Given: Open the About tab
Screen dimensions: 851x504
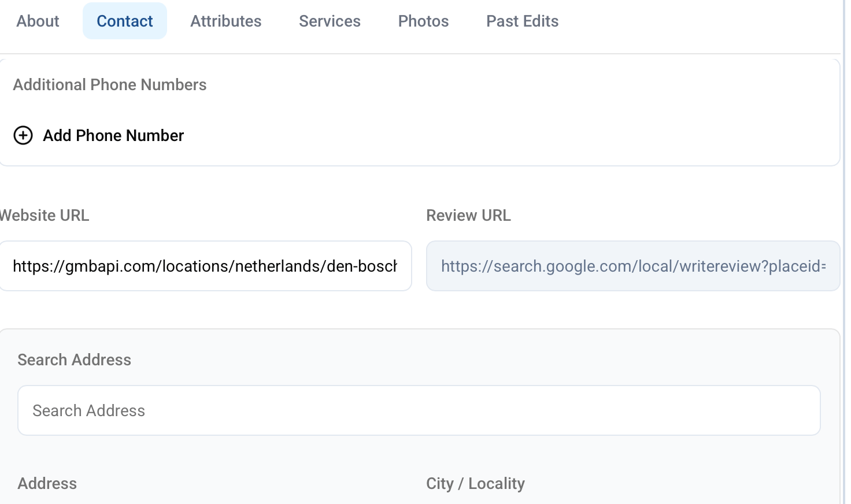Looking at the screenshot, I should pyautogui.click(x=38, y=21).
